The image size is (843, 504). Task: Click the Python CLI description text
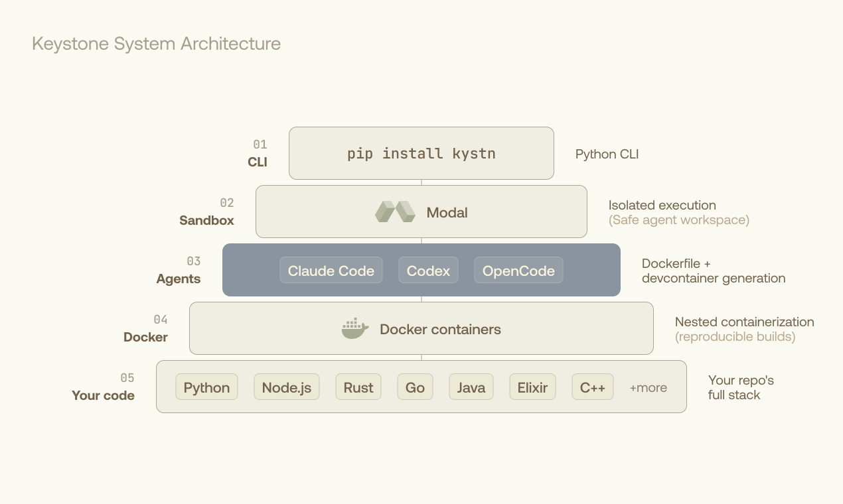coord(607,155)
